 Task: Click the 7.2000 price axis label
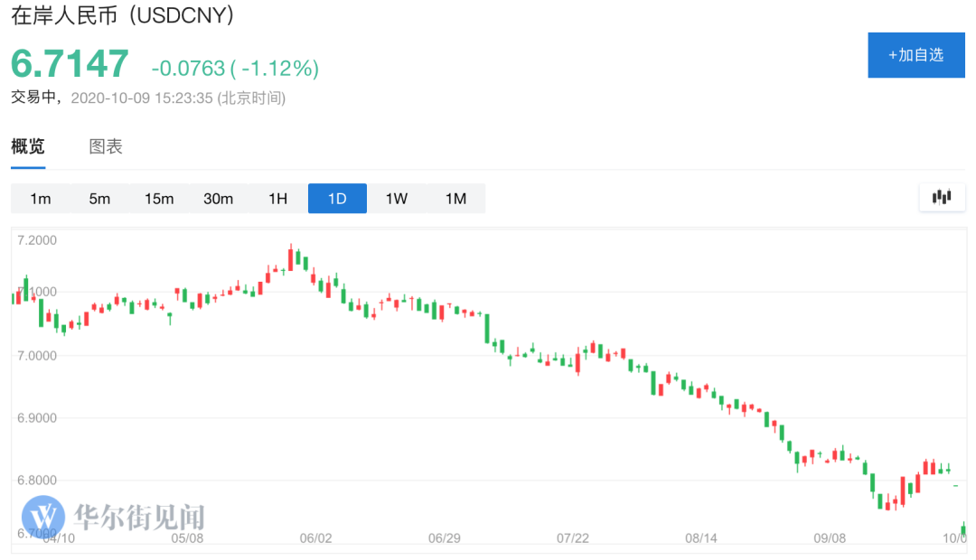click(37, 240)
